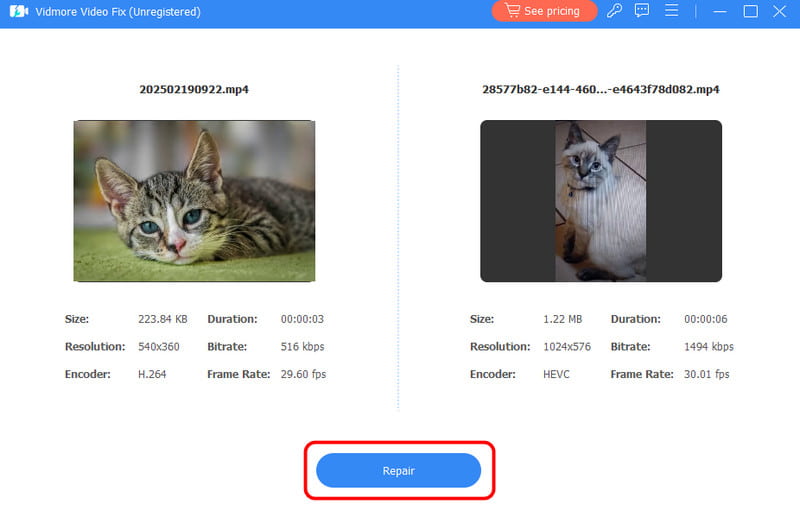Click the 223.84 KB size value
The image size is (800, 511).
(x=162, y=319)
